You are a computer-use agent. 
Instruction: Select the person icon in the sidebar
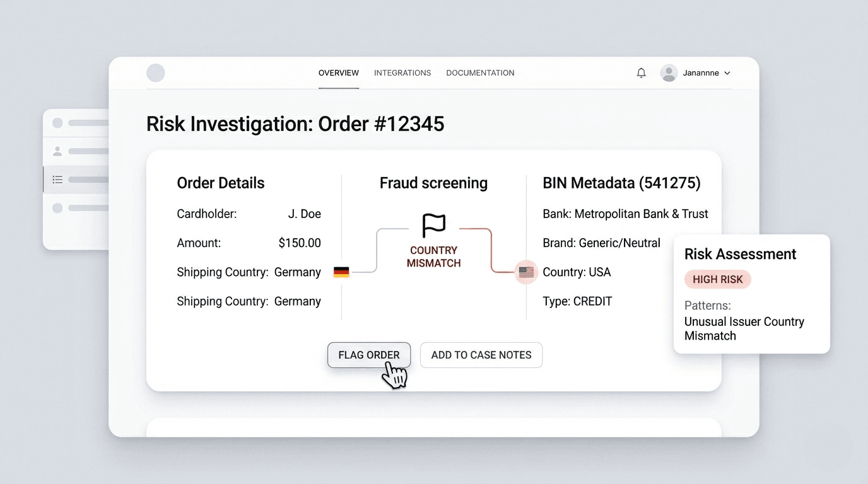pyautogui.click(x=57, y=151)
